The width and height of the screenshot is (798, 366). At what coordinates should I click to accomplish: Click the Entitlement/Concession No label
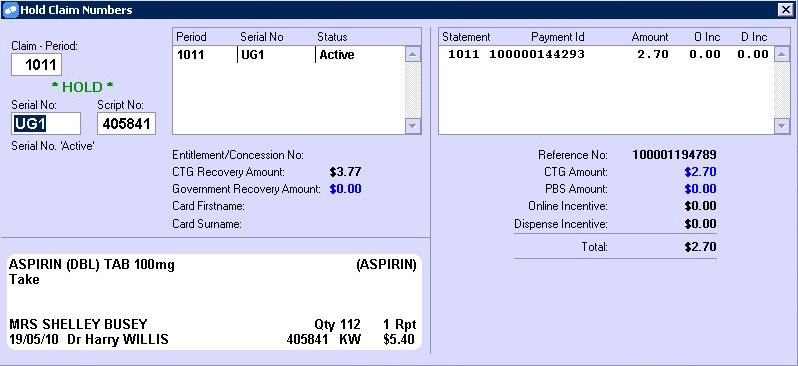point(238,154)
